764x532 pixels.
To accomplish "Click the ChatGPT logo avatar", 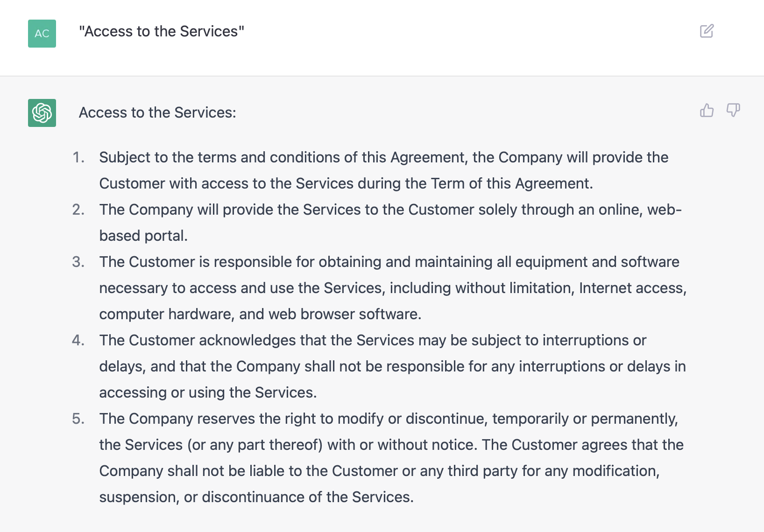I will (x=42, y=113).
